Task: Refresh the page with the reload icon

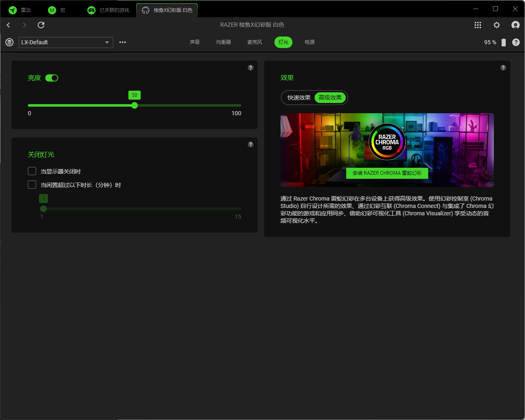Action: coord(41,25)
